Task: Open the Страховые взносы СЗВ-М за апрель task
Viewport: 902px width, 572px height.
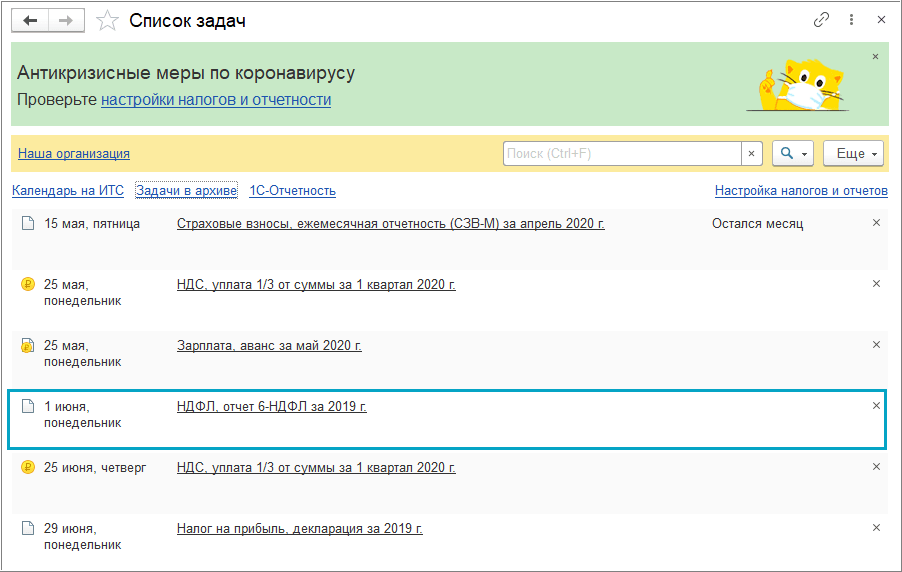Action: pyautogui.click(x=391, y=224)
